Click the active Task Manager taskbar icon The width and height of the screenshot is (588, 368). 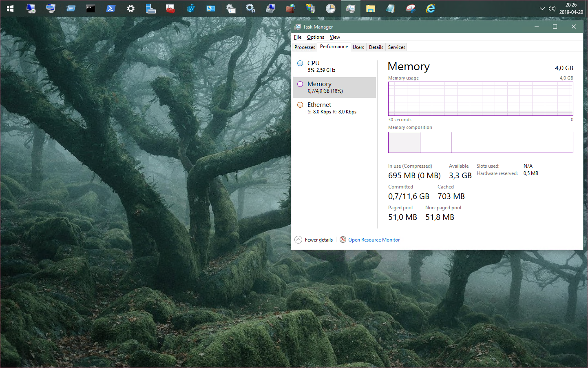click(x=350, y=8)
